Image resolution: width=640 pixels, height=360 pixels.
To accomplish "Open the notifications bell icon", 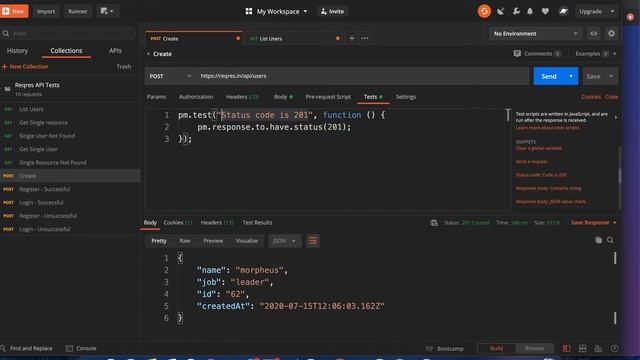I will tap(530, 11).
